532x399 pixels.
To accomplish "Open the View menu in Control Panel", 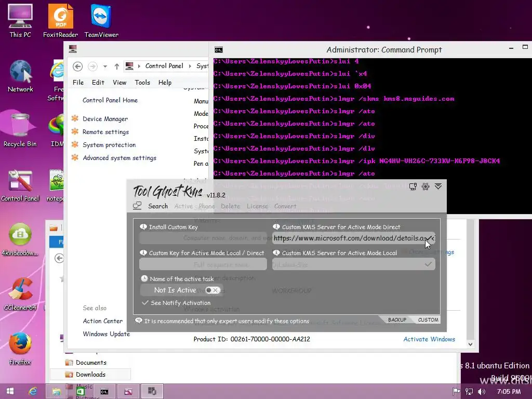I will (119, 83).
